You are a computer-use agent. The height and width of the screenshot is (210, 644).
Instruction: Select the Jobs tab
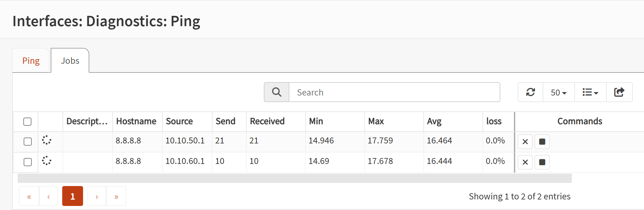coord(70,61)
